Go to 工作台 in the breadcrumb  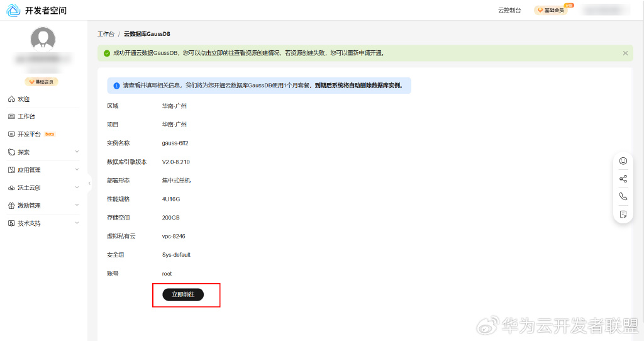(106, 34)
